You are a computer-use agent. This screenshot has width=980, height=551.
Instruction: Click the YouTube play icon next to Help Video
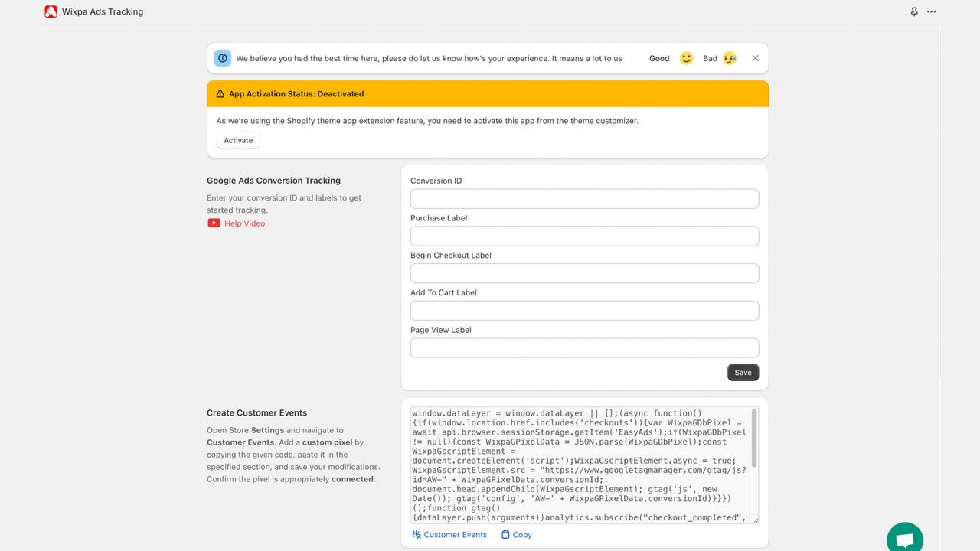pos(214,223)
